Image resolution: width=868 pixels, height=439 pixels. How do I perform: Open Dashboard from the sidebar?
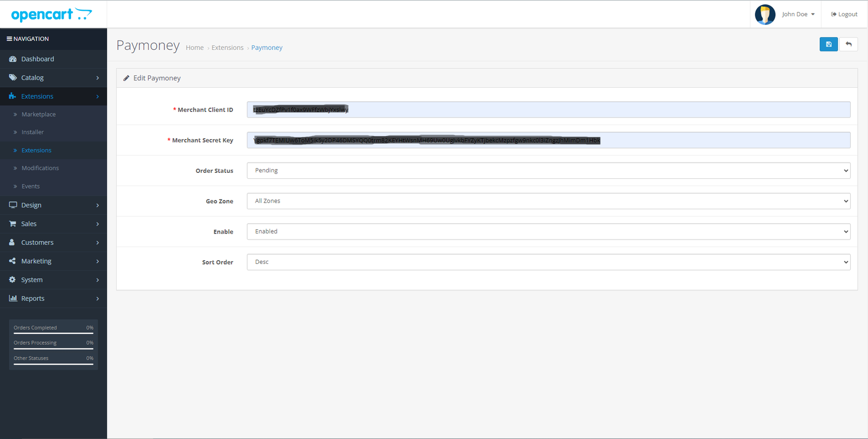pyautogui.click(x=37, y=59)
